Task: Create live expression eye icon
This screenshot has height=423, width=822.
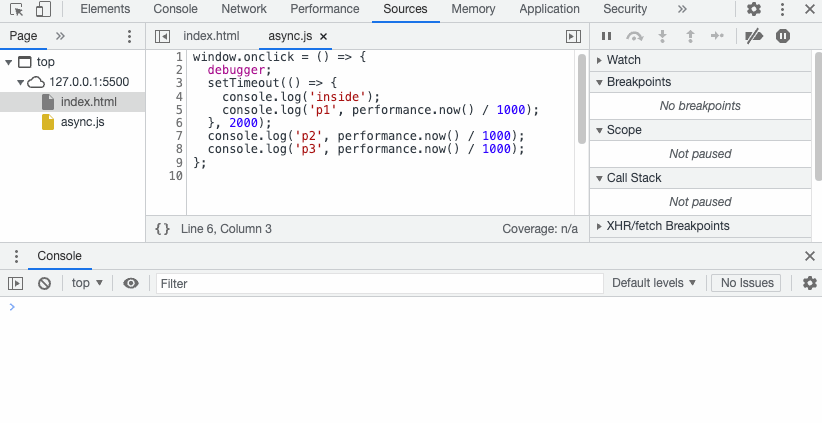Action: click(131, 284)
